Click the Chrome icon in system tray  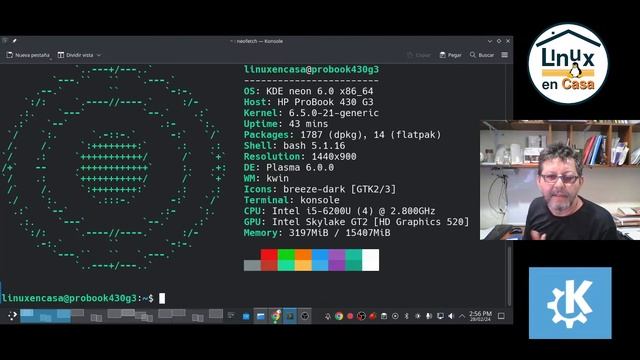tap(339, 316)
